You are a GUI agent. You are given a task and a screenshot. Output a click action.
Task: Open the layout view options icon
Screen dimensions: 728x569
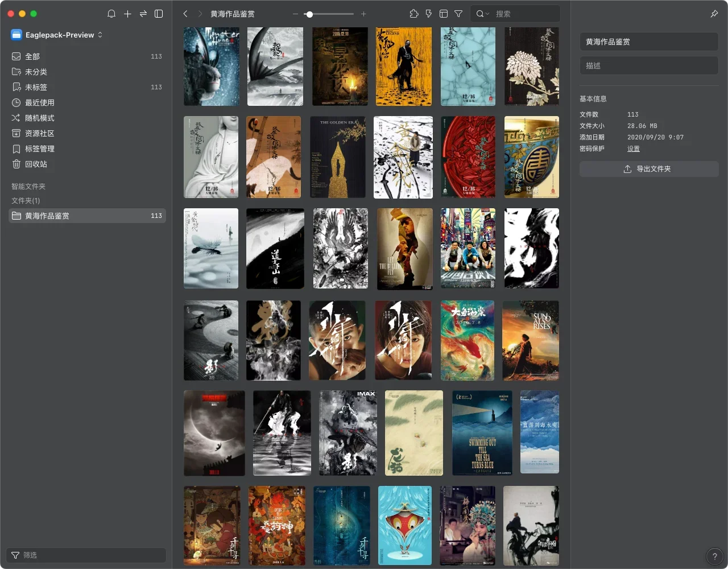tap(444, 14)
